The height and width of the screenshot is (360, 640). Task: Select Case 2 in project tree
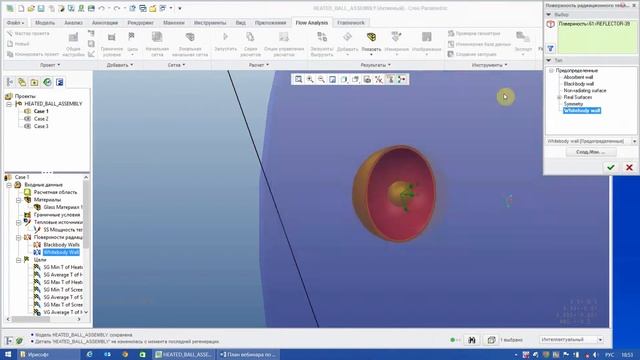tap(41, 119)
